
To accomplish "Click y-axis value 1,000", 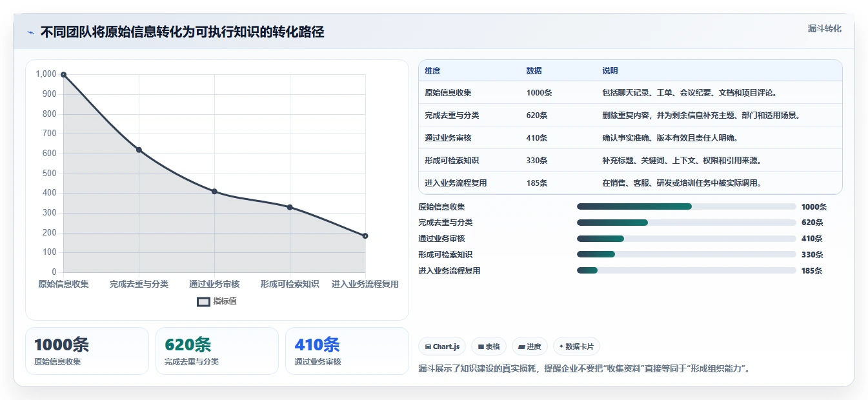I will point(46,74).
